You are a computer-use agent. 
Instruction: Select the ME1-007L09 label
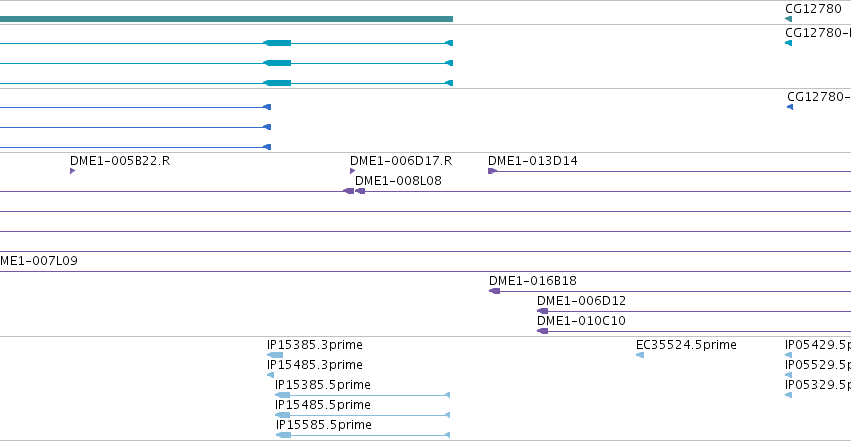(x=39, y=261)
